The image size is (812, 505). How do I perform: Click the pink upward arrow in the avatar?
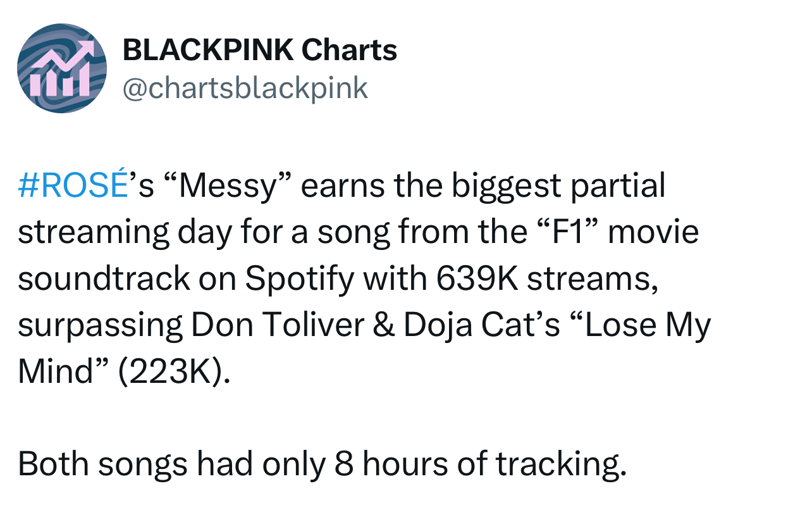67,53
